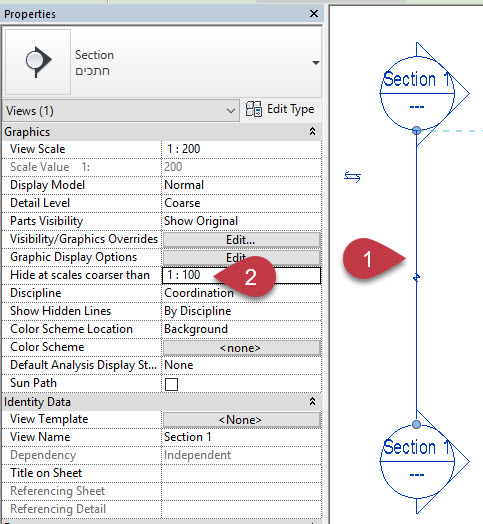
Task: Click the Section type preview thumbnail
Action: pos(38,61)
